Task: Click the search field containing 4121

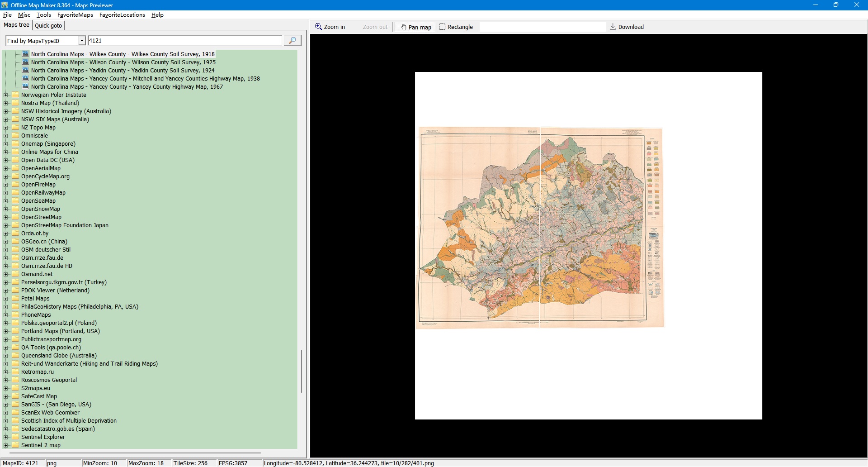Action: pos(184,41)
